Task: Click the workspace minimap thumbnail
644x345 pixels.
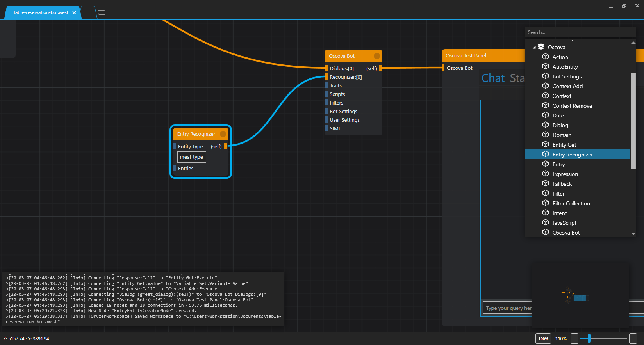Action: (x=580, y=295)
